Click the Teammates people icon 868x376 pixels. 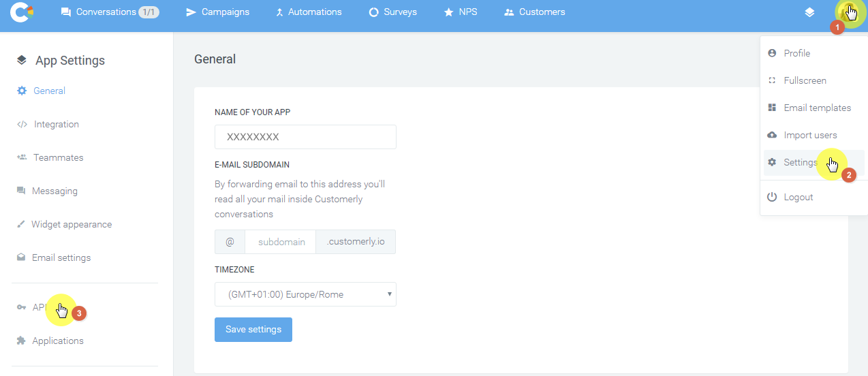pos(21,157)
